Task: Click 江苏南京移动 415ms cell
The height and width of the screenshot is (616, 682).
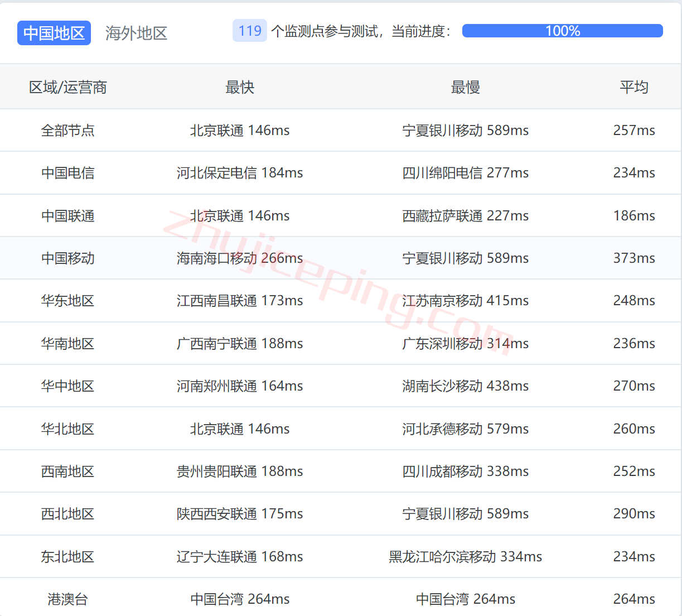Action: coord(466,301)
